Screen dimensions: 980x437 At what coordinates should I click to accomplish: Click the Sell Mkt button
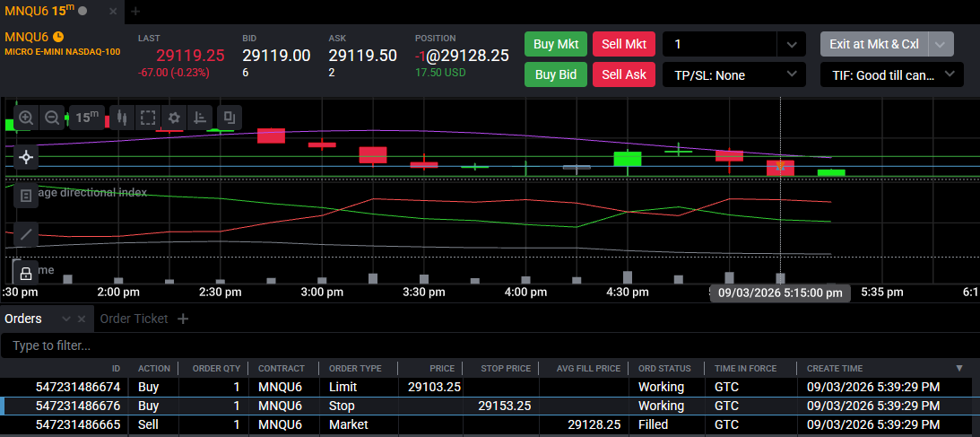pos(624,44)
